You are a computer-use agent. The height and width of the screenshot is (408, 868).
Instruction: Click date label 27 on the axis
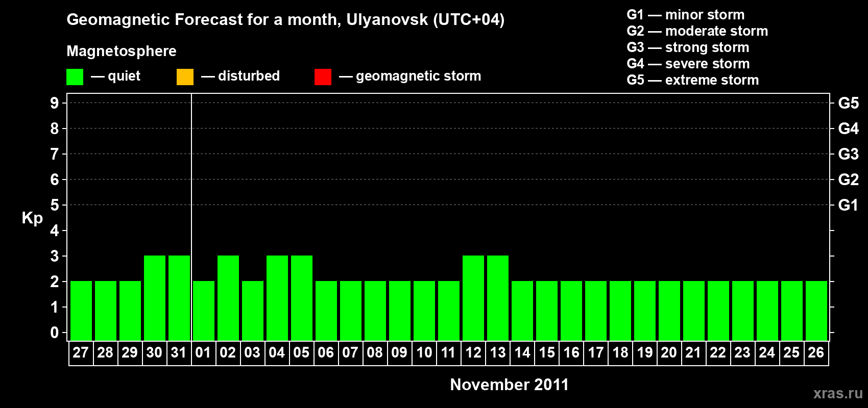pyautogui.click(x=81, y=353)
